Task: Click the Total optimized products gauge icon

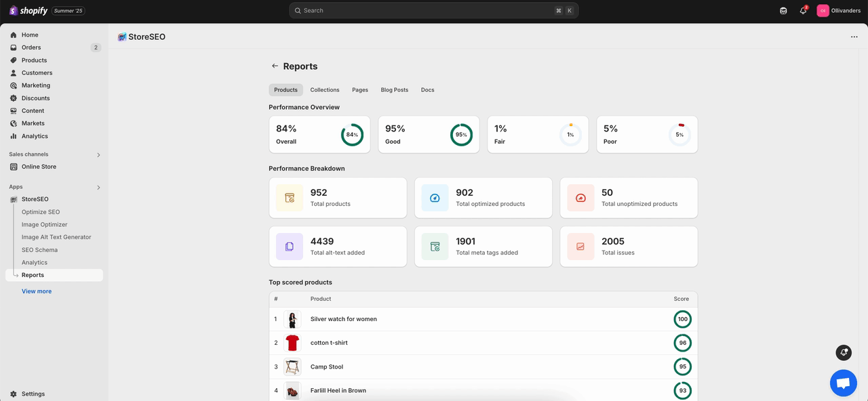Action: (435, 198)
